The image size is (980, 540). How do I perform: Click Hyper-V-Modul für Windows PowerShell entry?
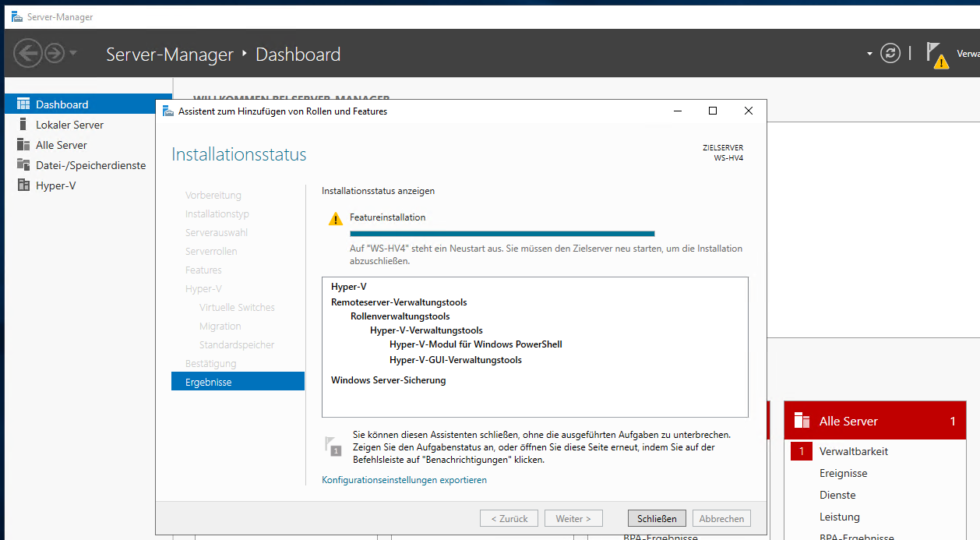[476, 344]
